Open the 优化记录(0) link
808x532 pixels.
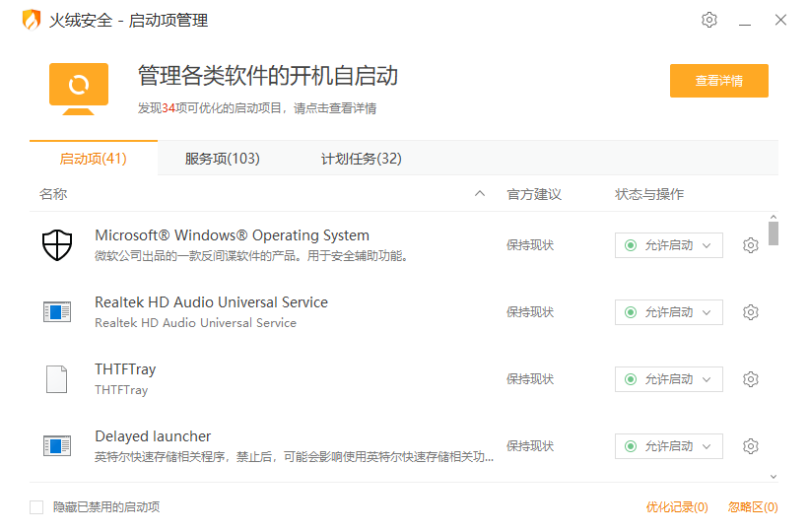click(x=677, y=507)
